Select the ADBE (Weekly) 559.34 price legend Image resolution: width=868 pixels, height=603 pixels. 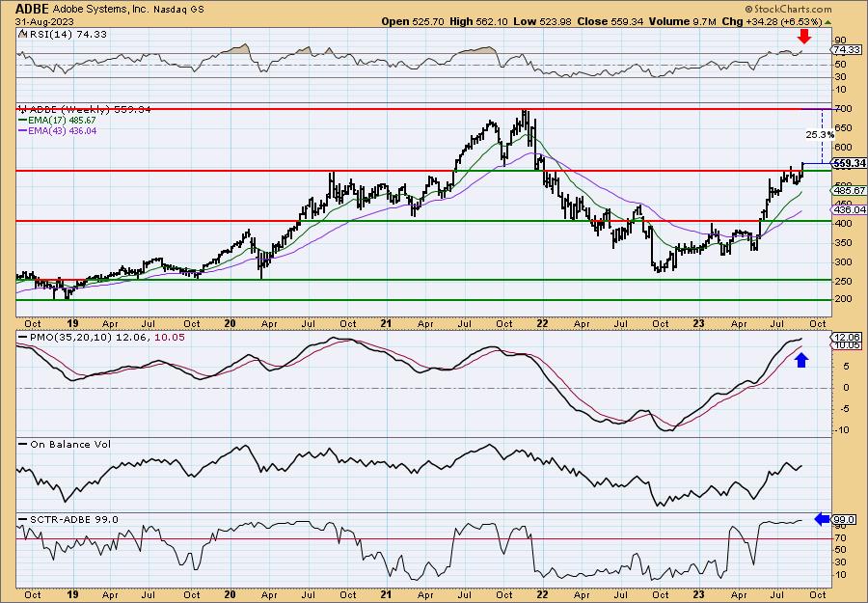click(x=91, y=110)
